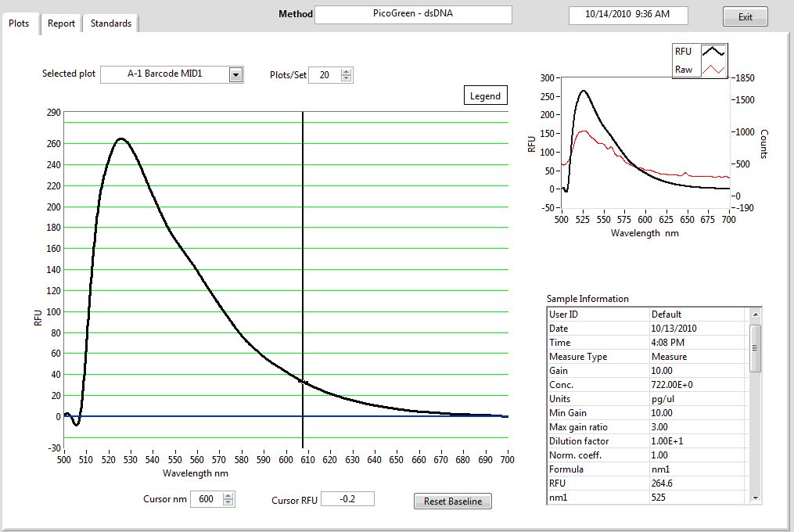This screenshot has height=532, width=794.
Task: Click the Sample Information scrollbar thumb
Action: 755,348
